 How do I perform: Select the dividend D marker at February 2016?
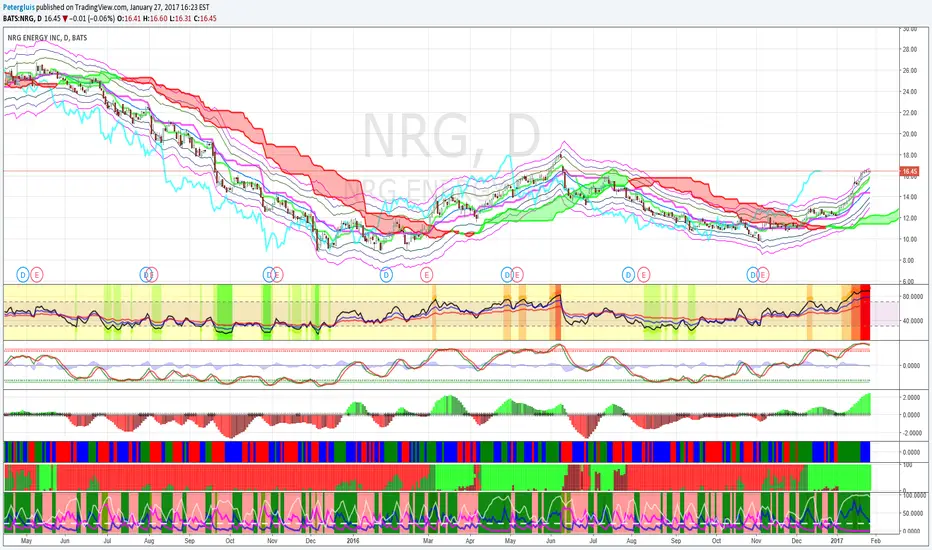[x=386, y=275]
